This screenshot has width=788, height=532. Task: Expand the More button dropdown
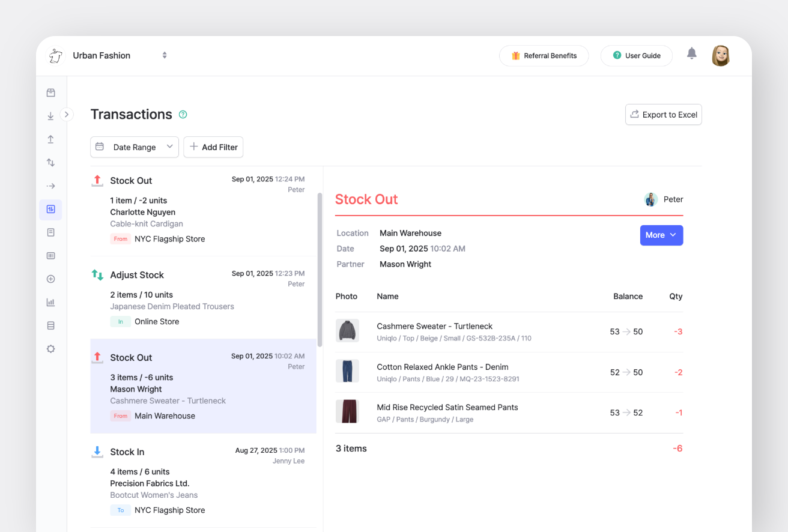[661, 235]
